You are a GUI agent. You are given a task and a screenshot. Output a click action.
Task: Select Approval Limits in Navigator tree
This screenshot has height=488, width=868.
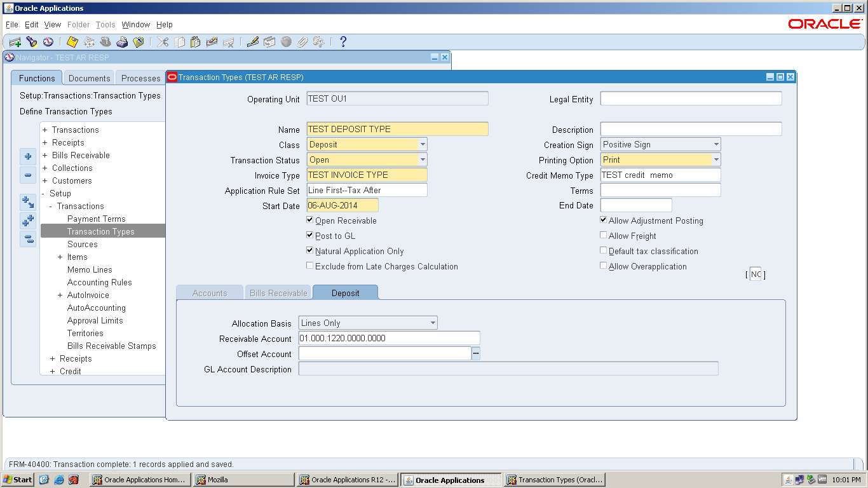pyautogui.click(x=95, y=320)
